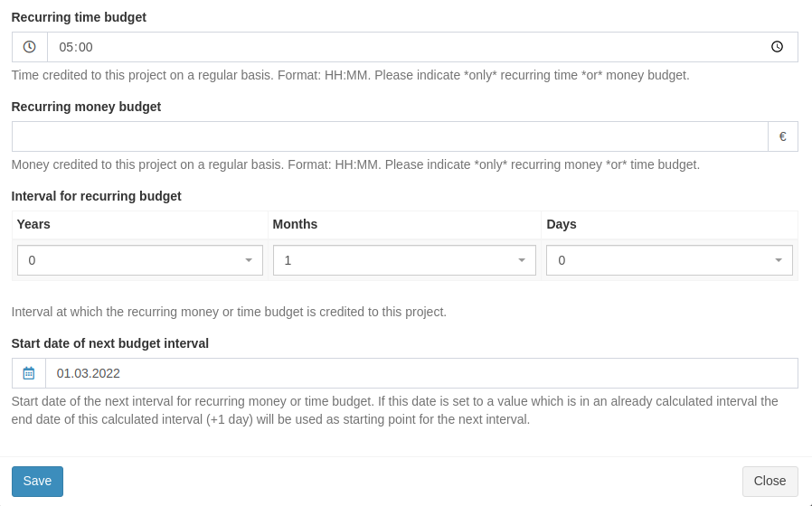Click the Years column header
The image size is (812, 506).
33,224
